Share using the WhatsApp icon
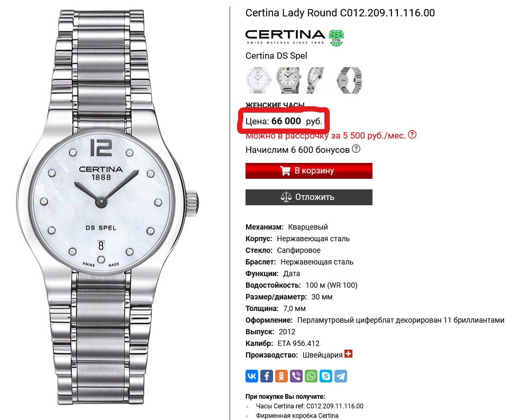The width and height of the screenshot is (509, 420). tap(311, 376)
